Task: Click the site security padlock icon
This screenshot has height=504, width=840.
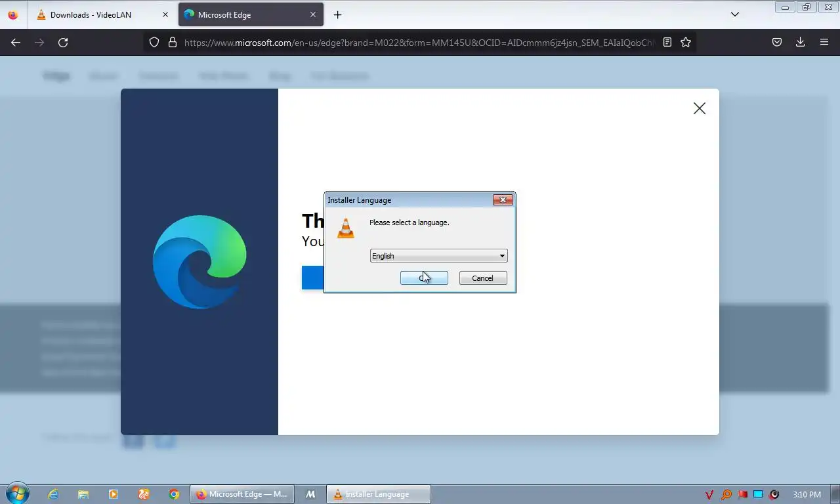Action: click(173, 42)
